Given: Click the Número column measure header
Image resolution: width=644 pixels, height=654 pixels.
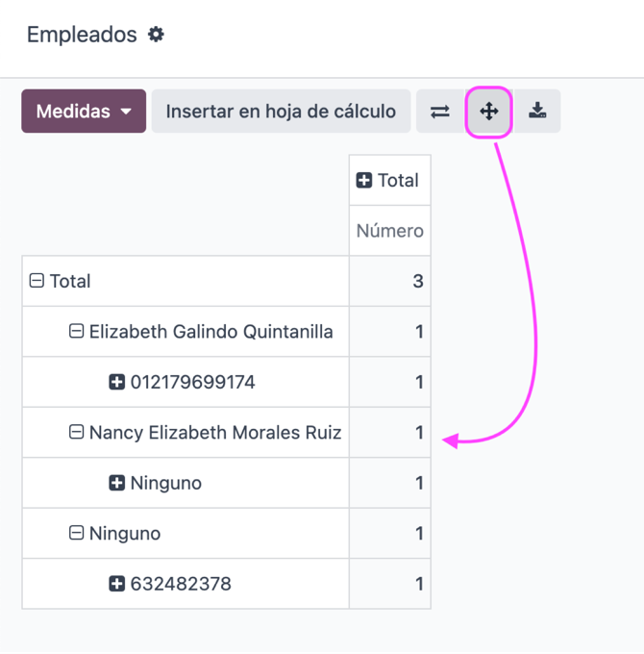Looking at the screenshot, I should [x=389, y=231].
